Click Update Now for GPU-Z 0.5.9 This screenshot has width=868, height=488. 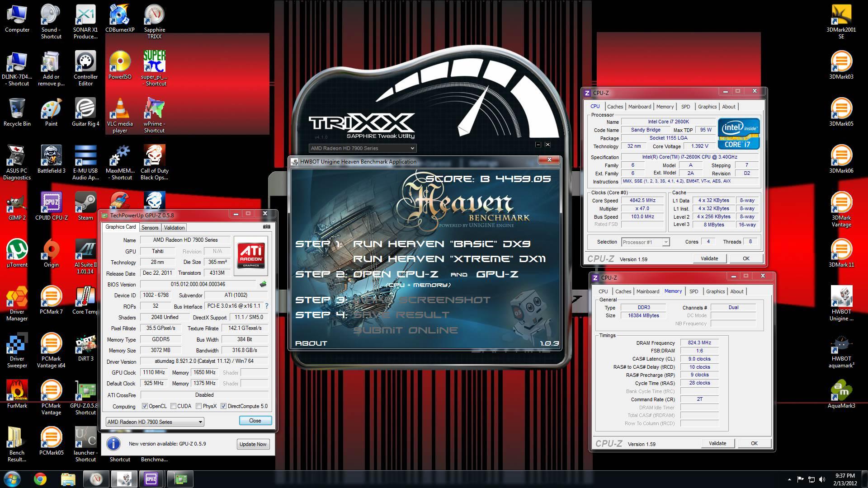[253, 444]
